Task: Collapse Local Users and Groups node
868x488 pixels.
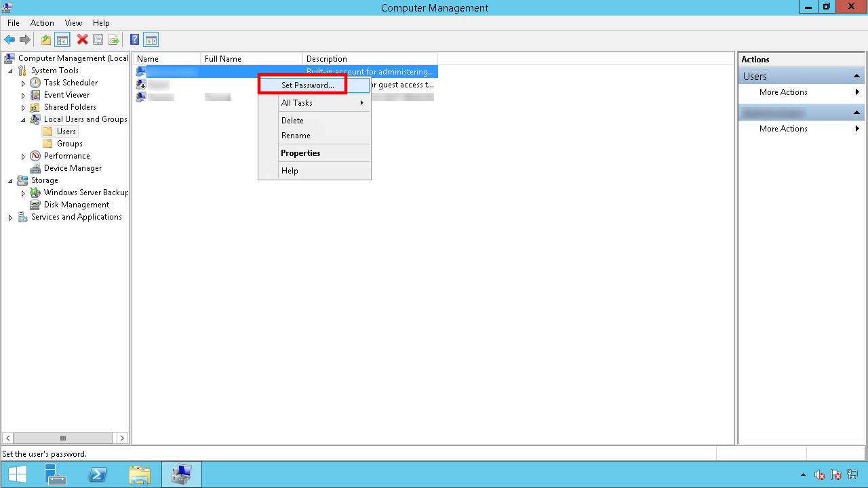Action: [x=23, y=119]
